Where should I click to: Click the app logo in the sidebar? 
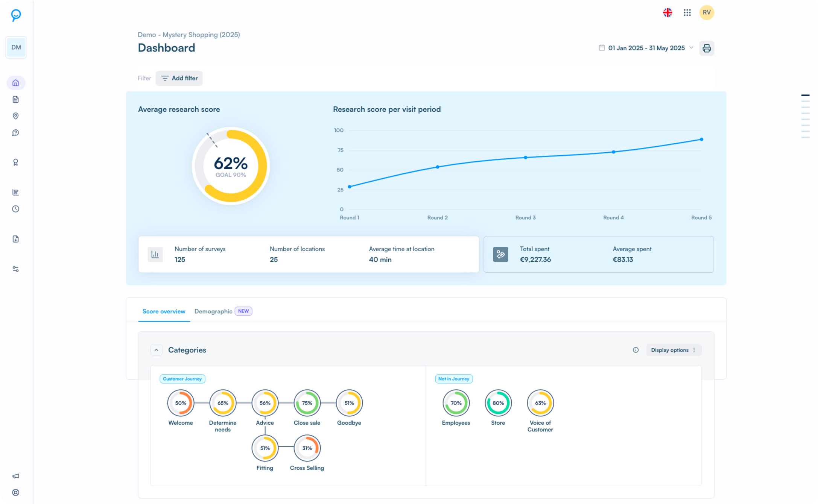[16, 15]
